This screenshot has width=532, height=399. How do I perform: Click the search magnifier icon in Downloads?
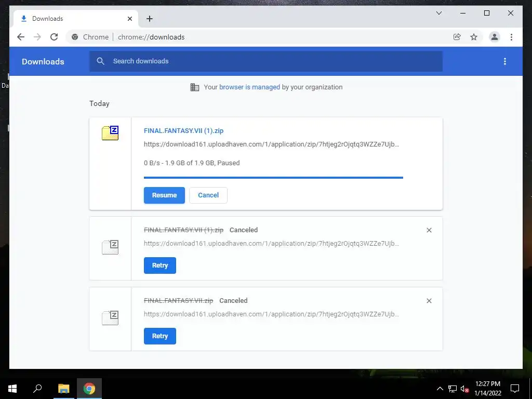click(100, 61)
